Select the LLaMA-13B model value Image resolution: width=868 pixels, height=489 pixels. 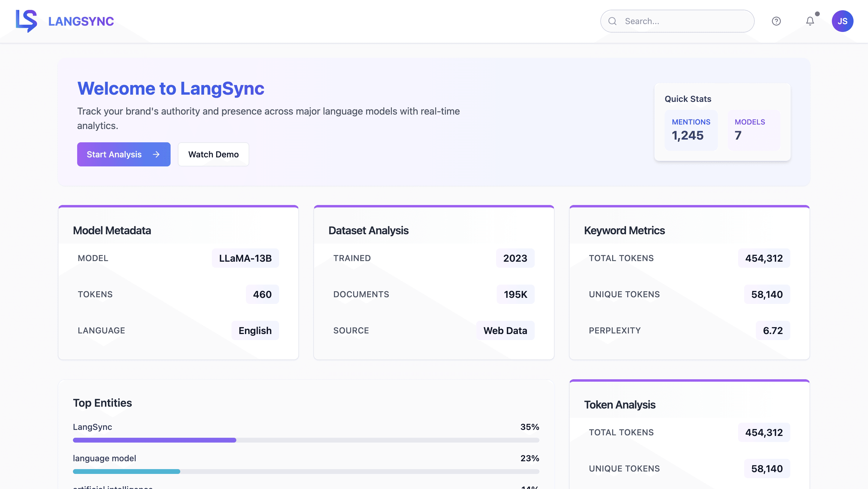[245, 258]
